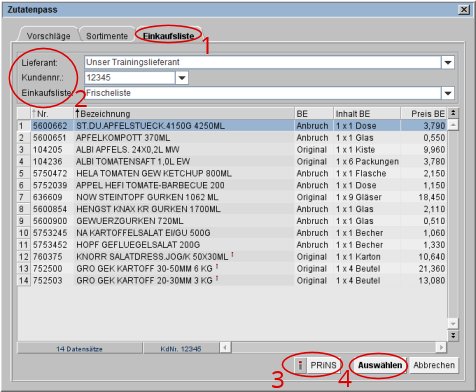The width and height of the screenshot is (476, 392).
Task: Click the Einkaufsliste field 'Frischeliste'
Action: [263, 93]
